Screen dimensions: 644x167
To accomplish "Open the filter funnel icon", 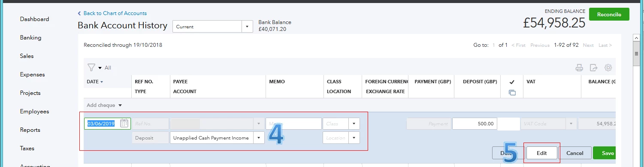I will click(91, 67).
